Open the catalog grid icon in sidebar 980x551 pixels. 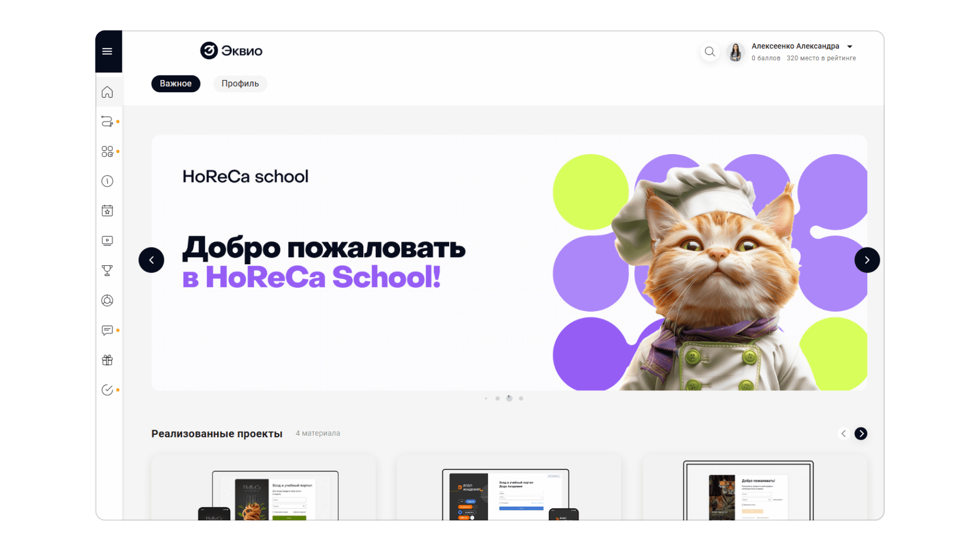point(107,152)
